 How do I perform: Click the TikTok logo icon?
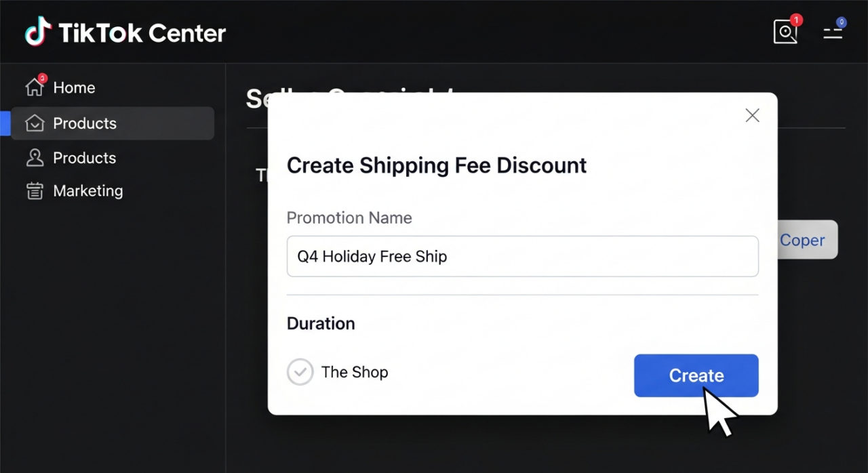[x=38, y=31]
